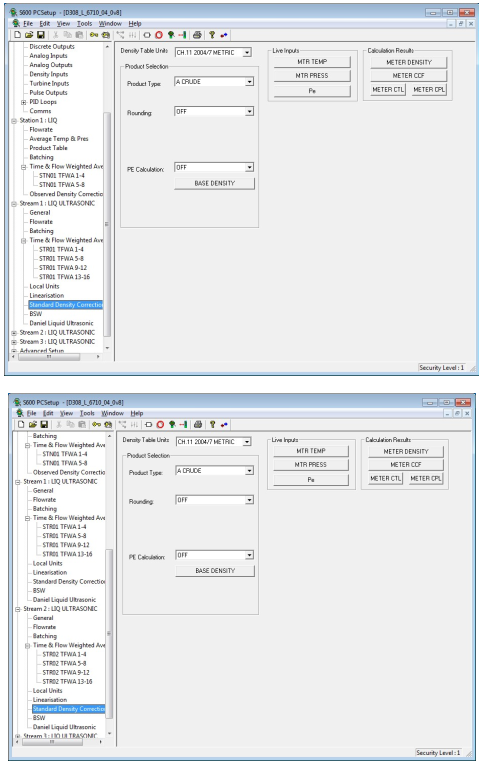Click the BASE DENSITY button in lower window
The height and width of the screenshot is (765, 480).
tap(215, 570)
